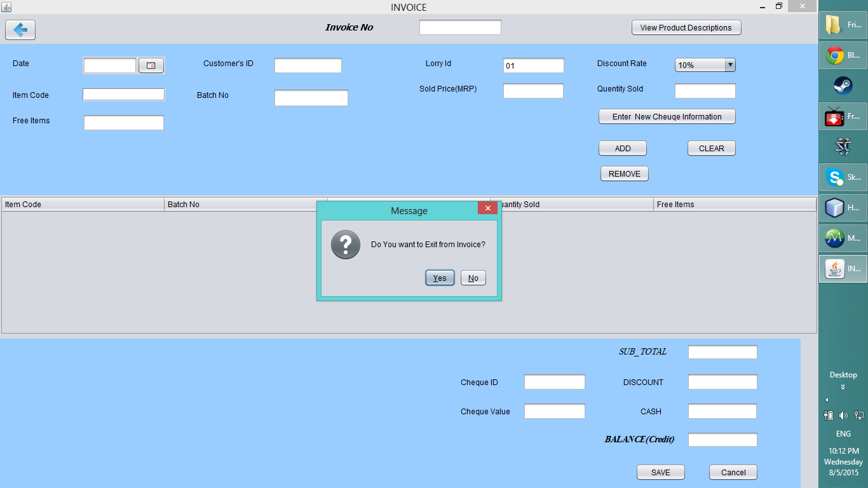The width and height of the screenshot is (868, 488).
Task: Click the network icon in the system tray
Action: click(858, 415)
